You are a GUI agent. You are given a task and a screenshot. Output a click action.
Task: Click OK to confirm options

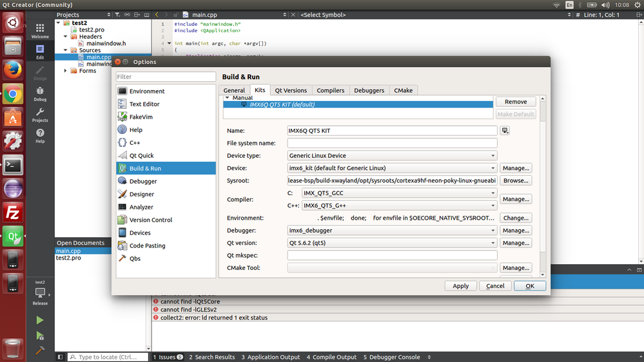(x=530, y=285)
